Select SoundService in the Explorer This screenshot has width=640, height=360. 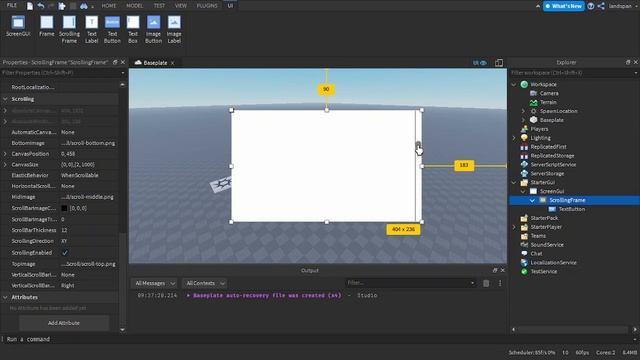click(x=547, y=245)
